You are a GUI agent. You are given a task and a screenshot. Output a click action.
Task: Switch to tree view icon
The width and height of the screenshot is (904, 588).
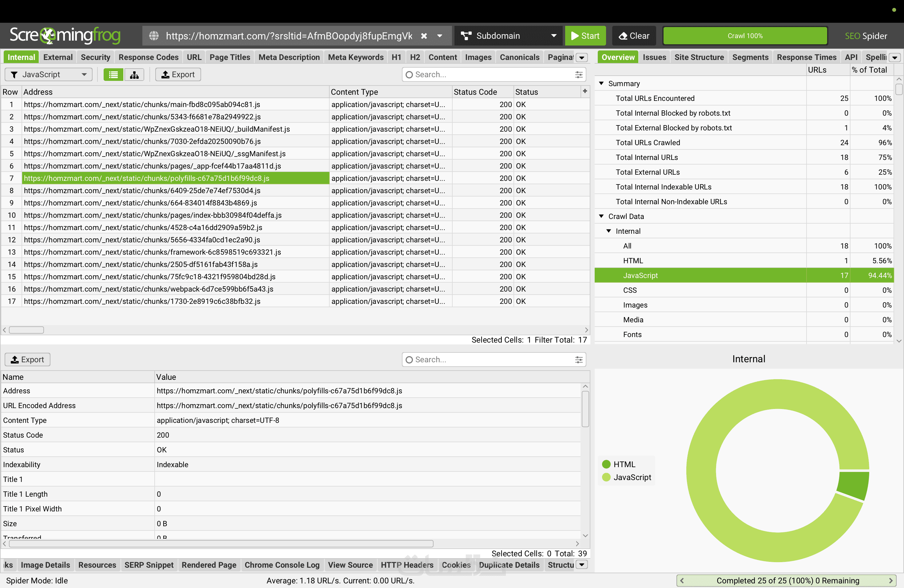[x=134, y=74]
